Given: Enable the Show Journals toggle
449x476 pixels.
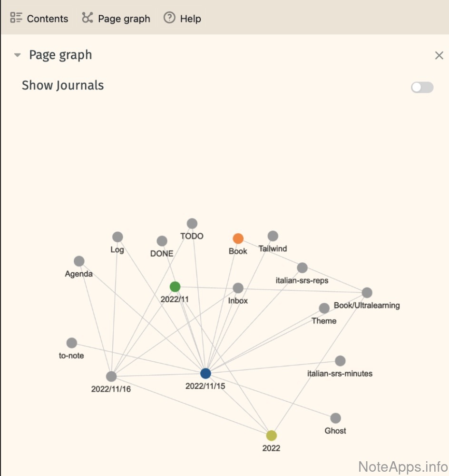Looking at the screenshot, I should (422, 87).
